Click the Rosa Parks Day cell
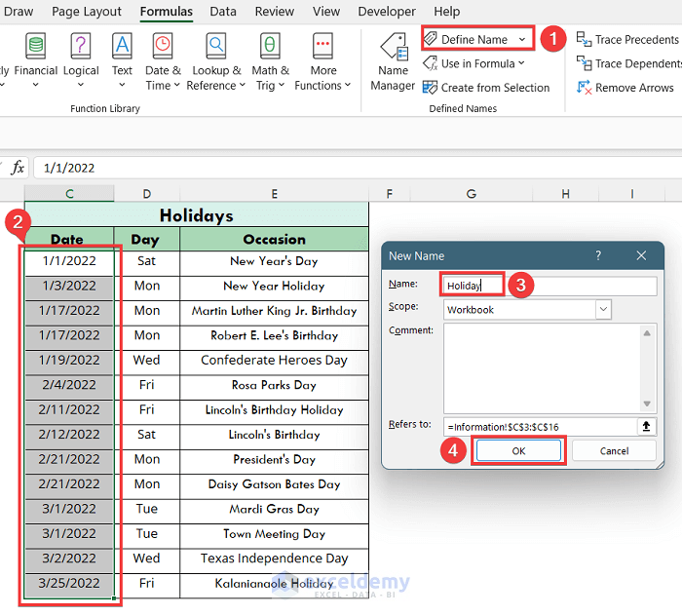682x616 pixels. [x=274, y=385]
